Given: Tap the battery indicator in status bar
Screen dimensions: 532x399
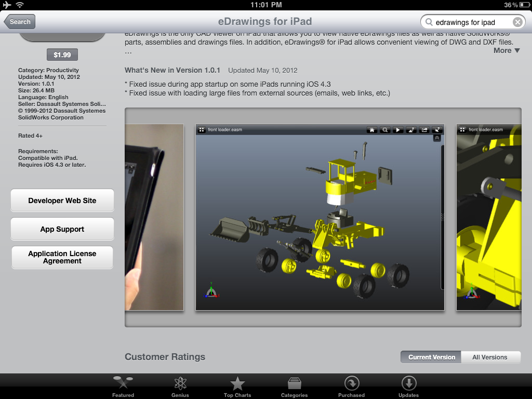Looking at the screenshot, I should (x=525, y=5).
